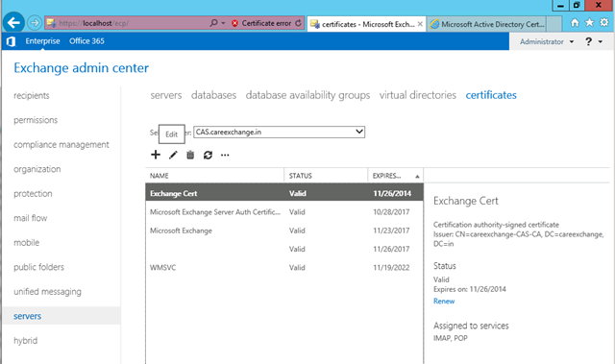Screen dimensions: 615x364
Task: Open a new blank browser tab
Action: [553, 24]
